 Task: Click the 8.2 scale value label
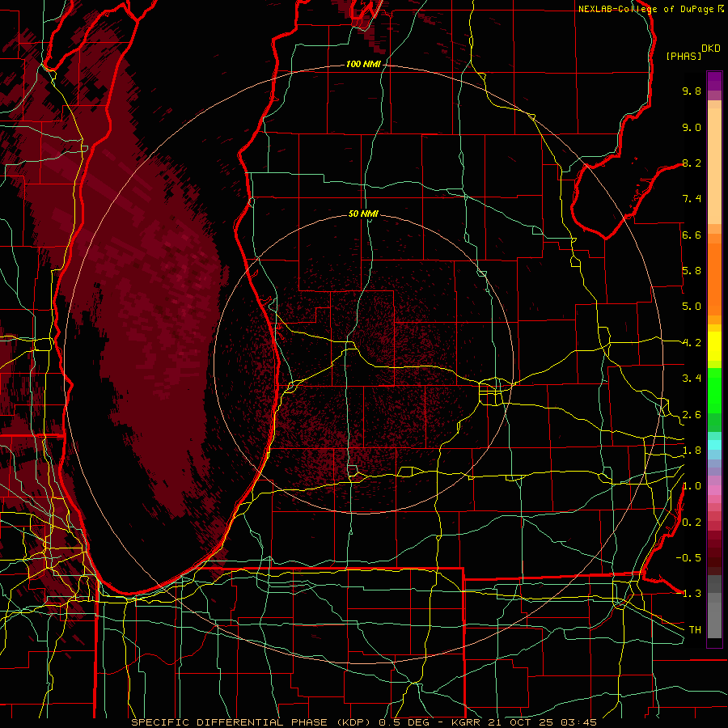[x=692, y=163]
